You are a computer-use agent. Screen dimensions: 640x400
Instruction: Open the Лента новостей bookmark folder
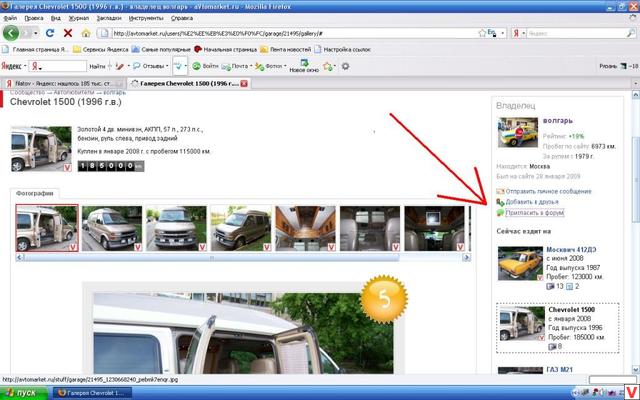coord(285,49)
